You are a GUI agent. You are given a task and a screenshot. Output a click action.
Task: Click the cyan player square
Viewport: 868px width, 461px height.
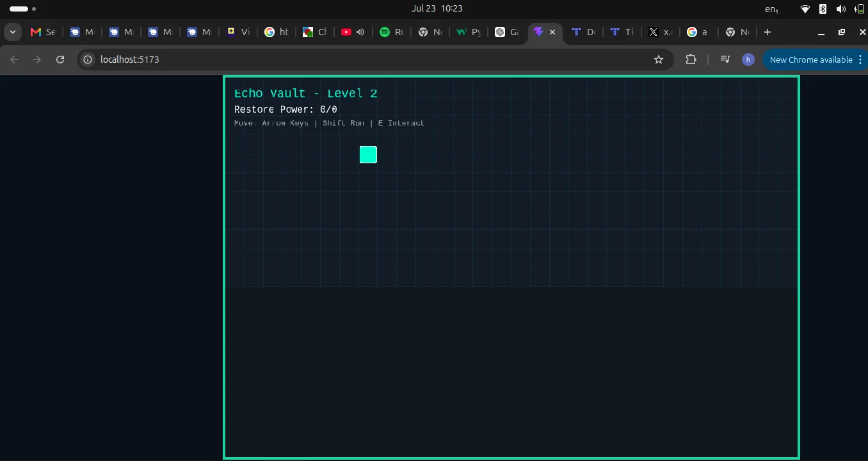pos(368,154)
